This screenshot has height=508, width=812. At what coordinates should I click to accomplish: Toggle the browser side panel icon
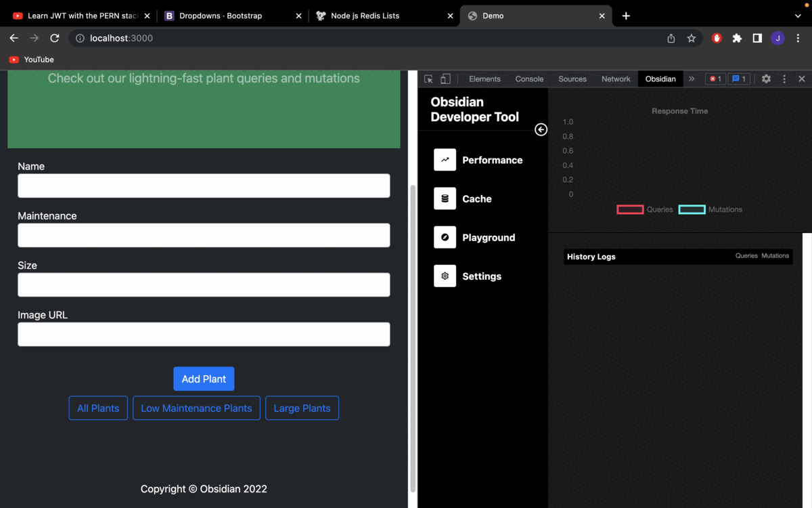pos(757,38)
